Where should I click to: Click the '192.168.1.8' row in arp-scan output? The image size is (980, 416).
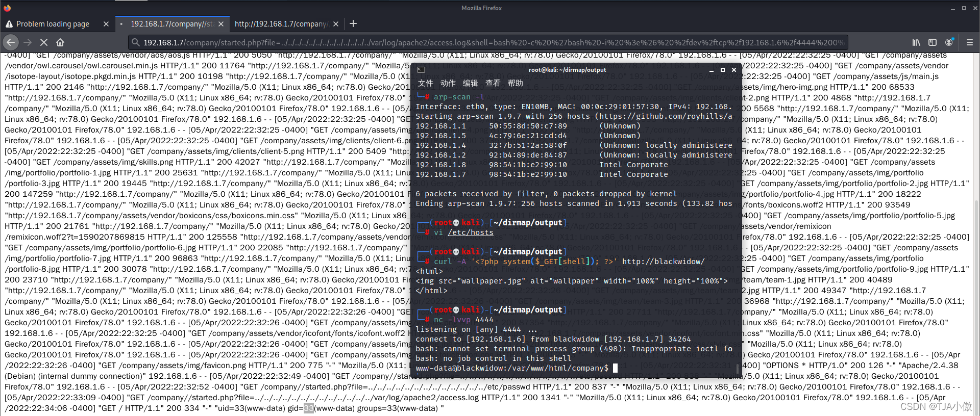click(x=542, y=165)
